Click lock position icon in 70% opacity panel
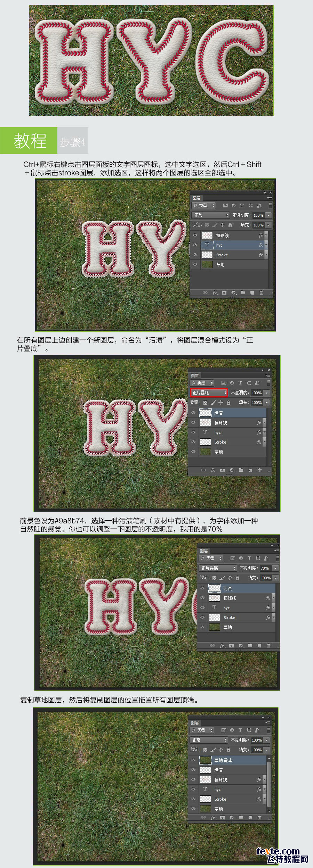Image resolution: width=313 pixels, height=868 pixels. (x=230, y=578)
